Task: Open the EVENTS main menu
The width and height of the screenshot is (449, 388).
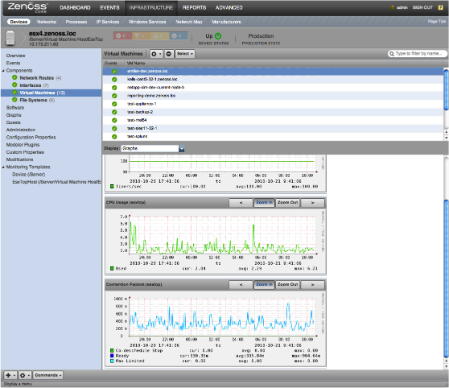Action: 109,8
